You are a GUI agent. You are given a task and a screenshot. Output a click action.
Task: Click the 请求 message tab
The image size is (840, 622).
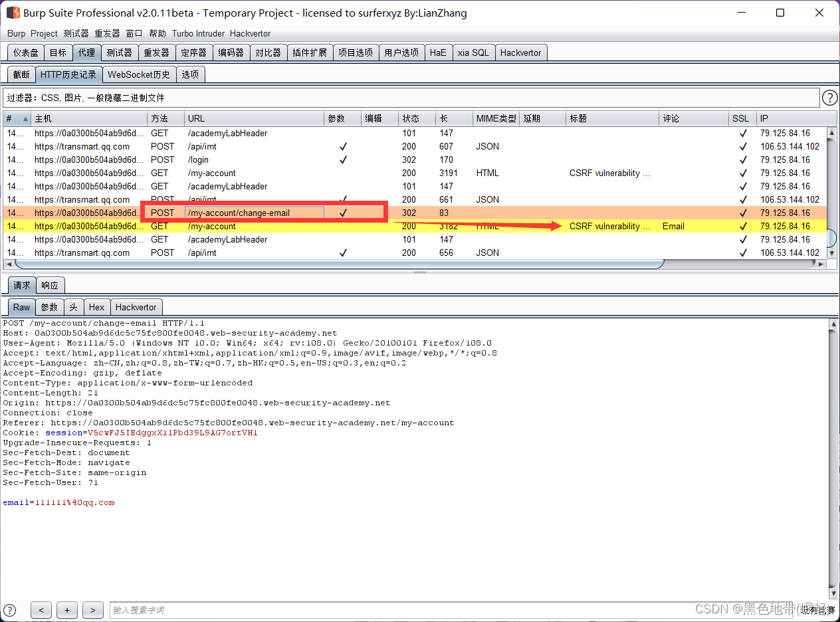click(22, 285)
